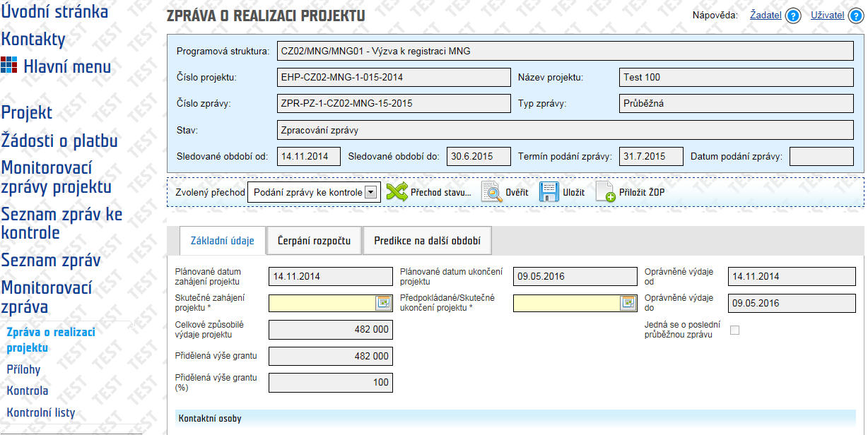Click Celkové způsobilé výdaje projektu value
The image size is (868, 435).
tap(331, 330)
